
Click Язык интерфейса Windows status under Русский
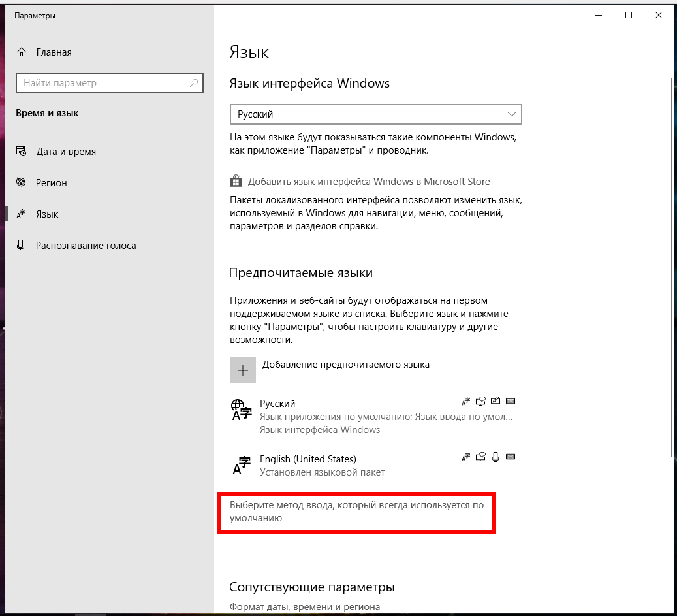pos(320,430)
